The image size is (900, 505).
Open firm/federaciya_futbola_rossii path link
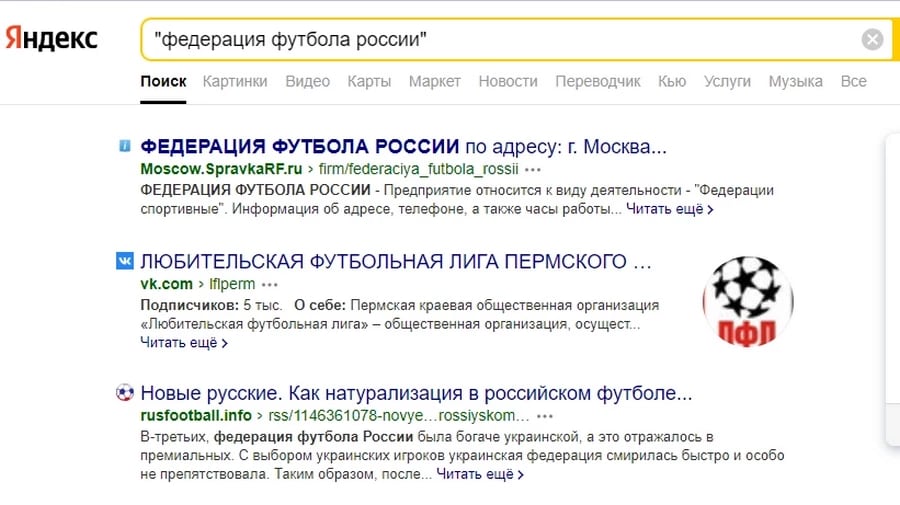click(418, 169)
